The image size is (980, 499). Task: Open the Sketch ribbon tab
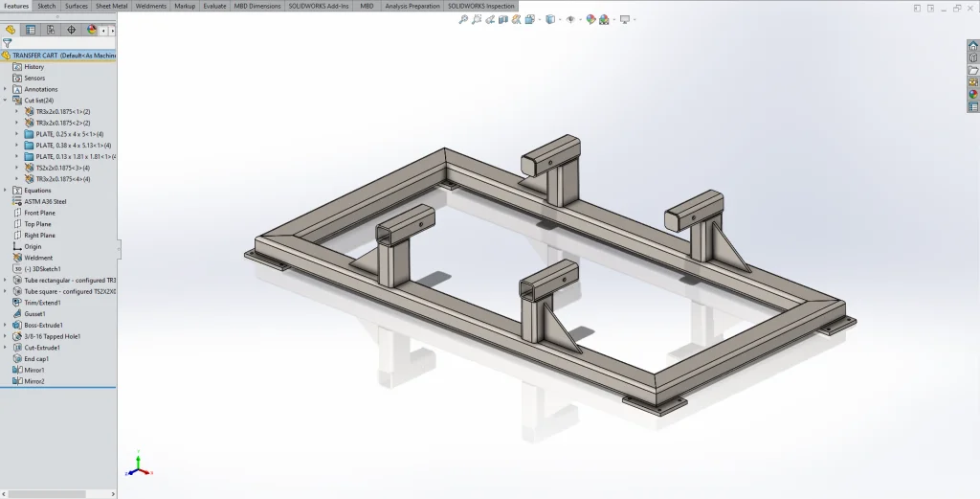tap(46, 6)
